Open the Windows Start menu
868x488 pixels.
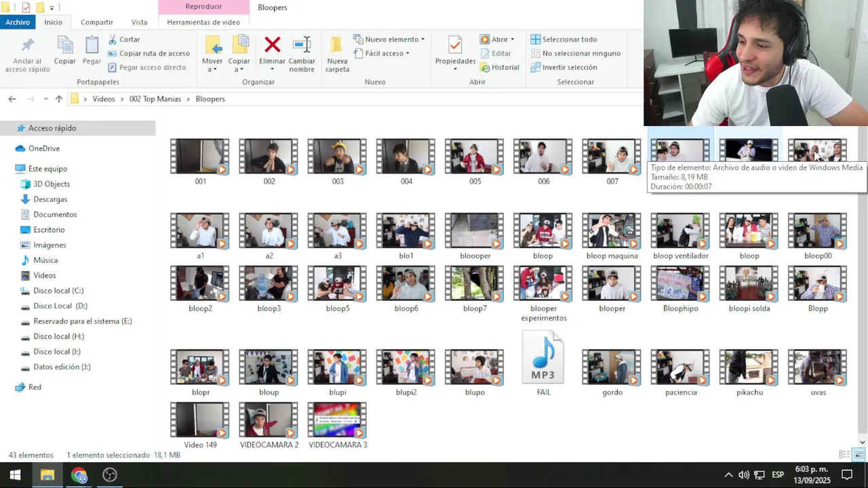tap(15, 475)
